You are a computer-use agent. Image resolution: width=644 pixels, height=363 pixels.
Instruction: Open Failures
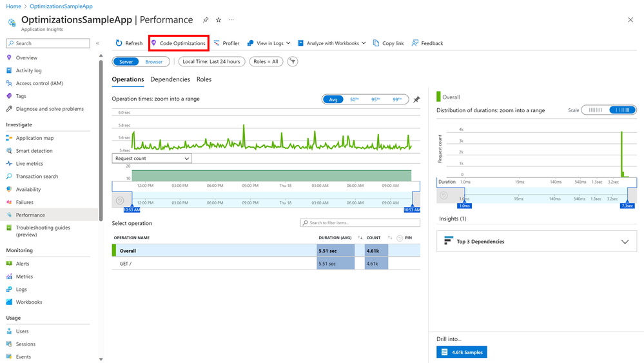(x=24, y=202)
